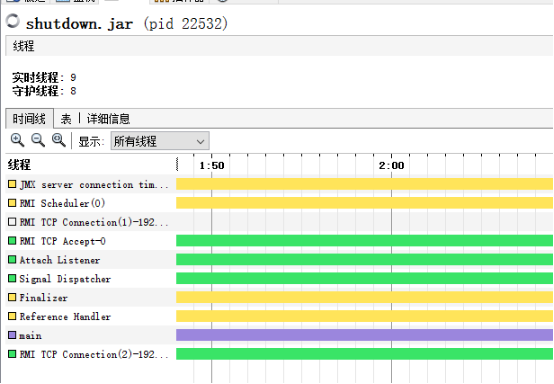Click yellow state square beside RMI Scheduler(0)
The height and width of the screenshot is (384, 554).
click(x=12, y=203)
